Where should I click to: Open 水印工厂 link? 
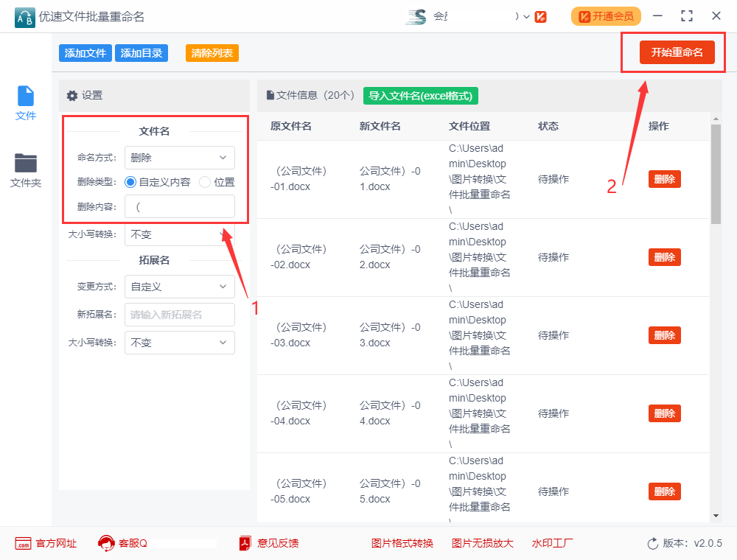(x=552, y=544)
